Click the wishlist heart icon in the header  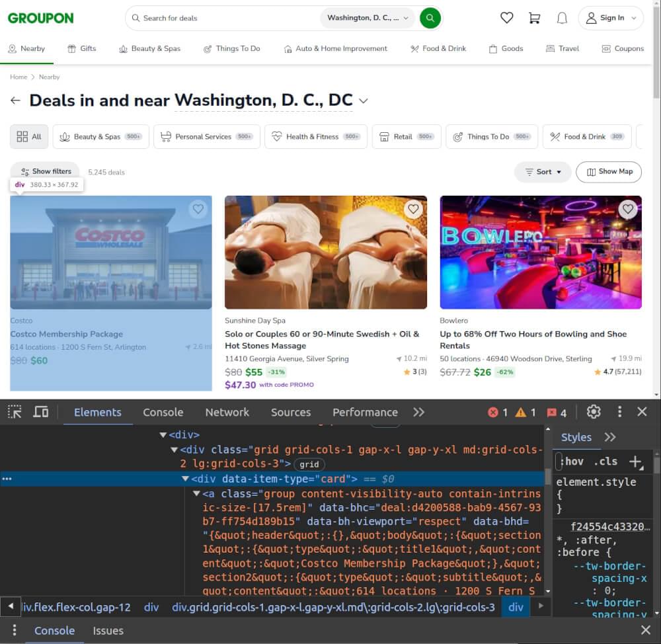point(506,18)
